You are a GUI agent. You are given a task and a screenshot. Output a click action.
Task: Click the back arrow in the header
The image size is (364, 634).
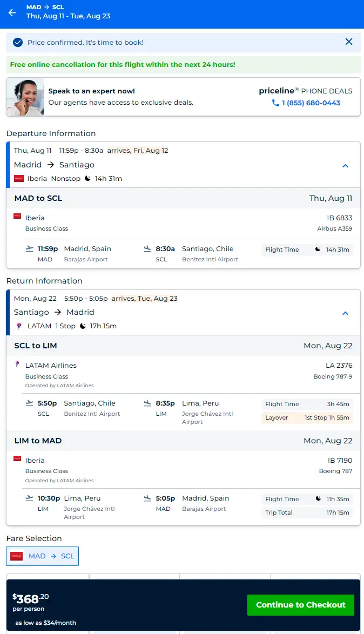12,12
